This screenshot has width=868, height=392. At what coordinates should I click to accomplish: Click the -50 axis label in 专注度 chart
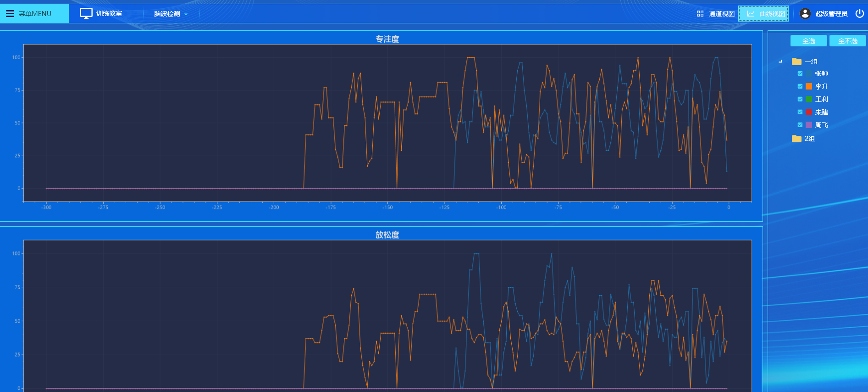click(x=615, y=207)
